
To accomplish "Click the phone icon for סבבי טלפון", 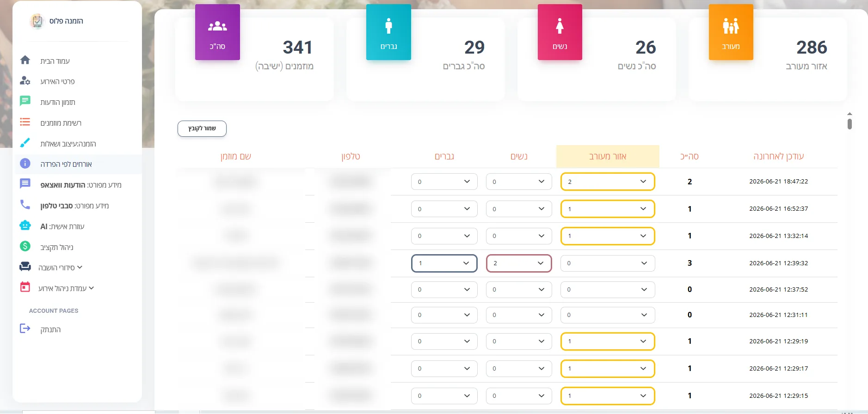I will pyautogui.click(x=25, y=204).
